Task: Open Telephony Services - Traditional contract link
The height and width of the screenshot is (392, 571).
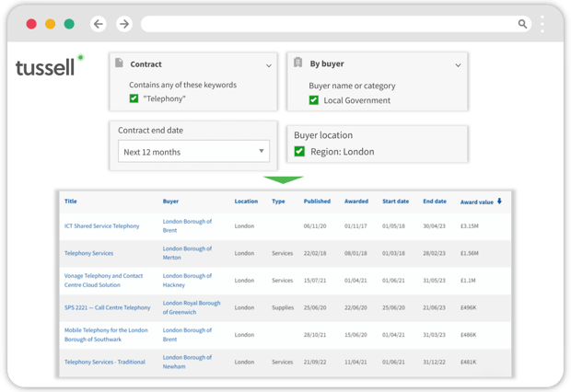Action: click(104, 362)
